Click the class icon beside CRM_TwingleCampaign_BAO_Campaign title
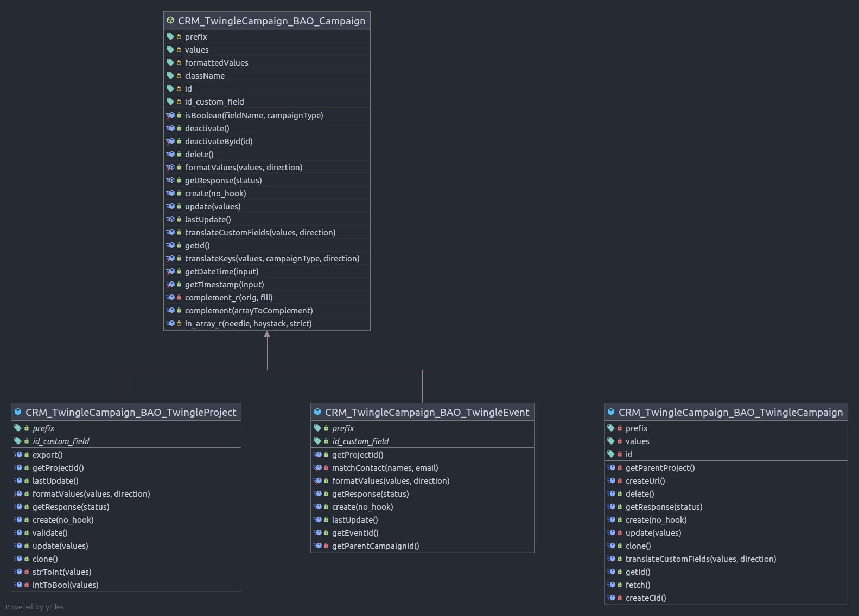859x616 pixels. pyautogui.click(x=170, y=21)
